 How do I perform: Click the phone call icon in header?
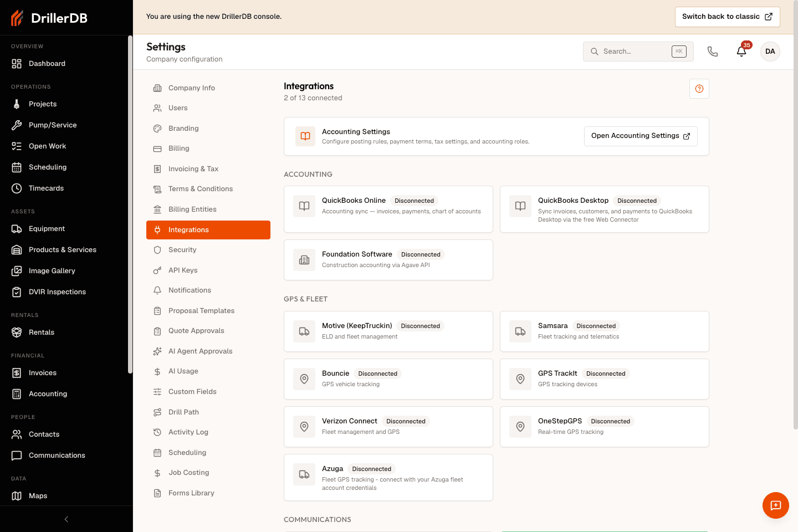(713, 52)
